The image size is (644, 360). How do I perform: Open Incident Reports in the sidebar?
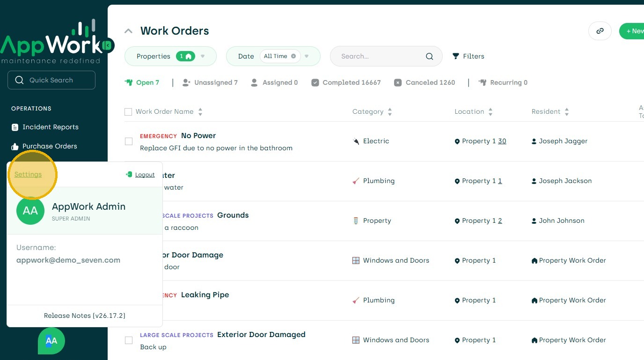coord(51,127)
